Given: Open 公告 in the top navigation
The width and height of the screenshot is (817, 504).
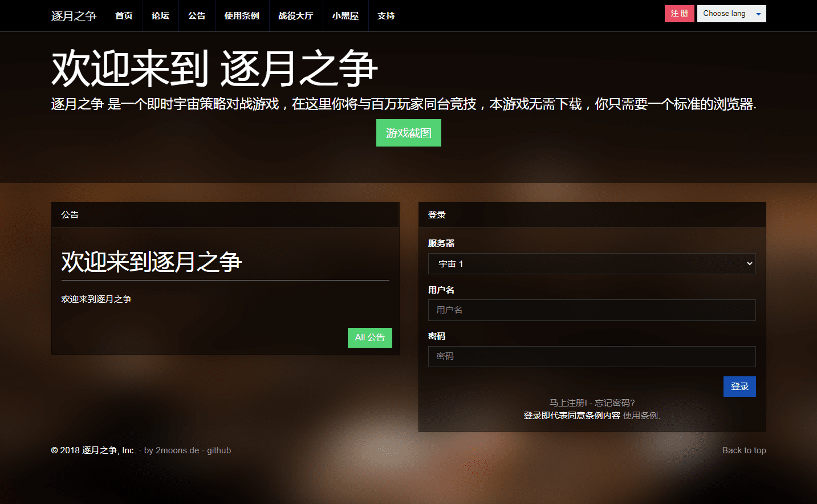Looking at the screenshot, I should click(x=197, y=16).
